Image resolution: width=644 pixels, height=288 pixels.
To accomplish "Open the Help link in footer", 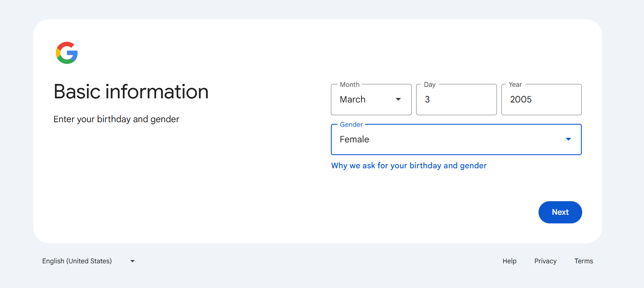I will [x=509, y=261].
